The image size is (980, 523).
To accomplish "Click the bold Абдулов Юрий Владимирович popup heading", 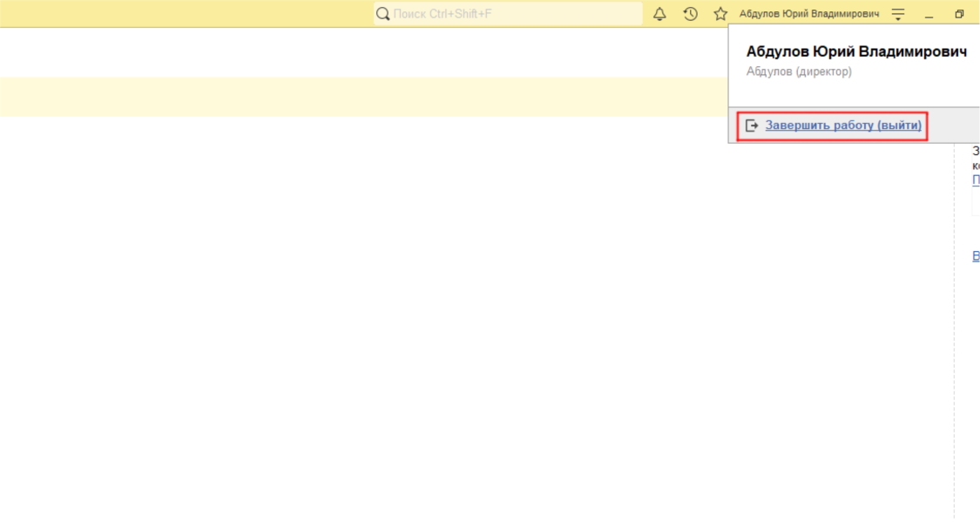I will click(x=855, y=52).
